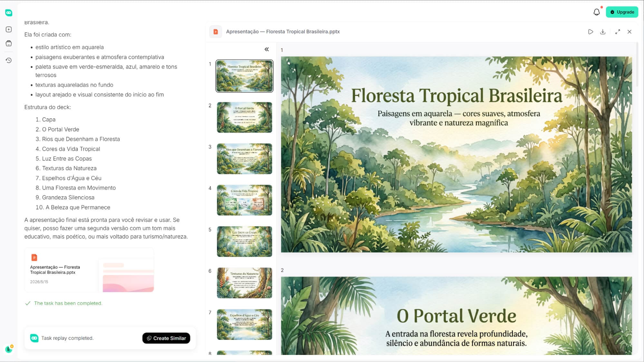Image resolution: width=644 pixels, height=362 pixels.
Task: Open the library icon in left sidebar
Action: (9, 43)
